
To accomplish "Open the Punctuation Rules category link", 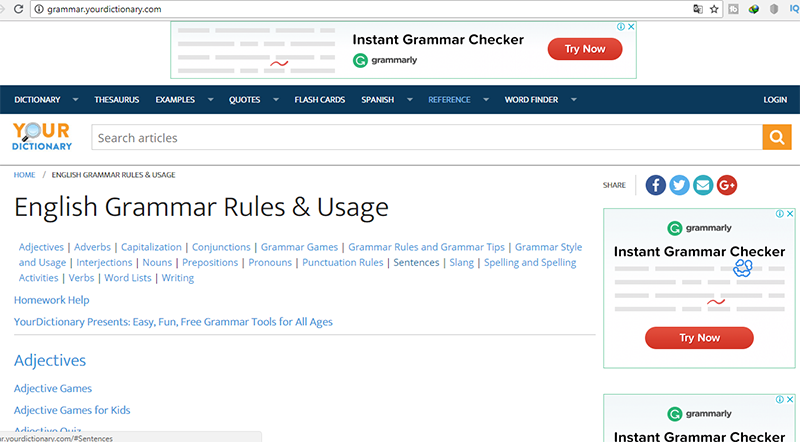I will coord(343,263).
